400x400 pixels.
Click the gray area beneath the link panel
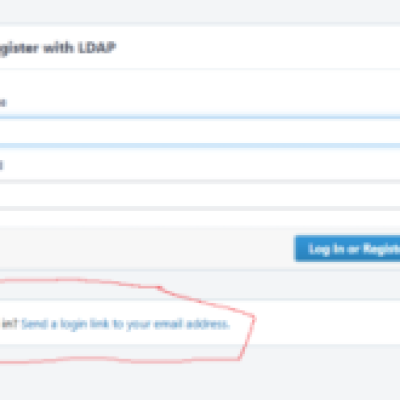(x=200, y=372)
